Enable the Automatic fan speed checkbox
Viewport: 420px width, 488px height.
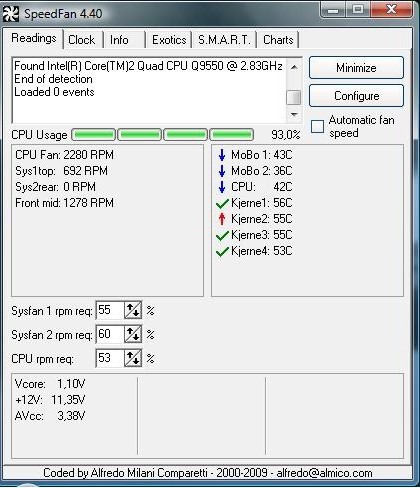pyautogui.click(x=317, y=126)
